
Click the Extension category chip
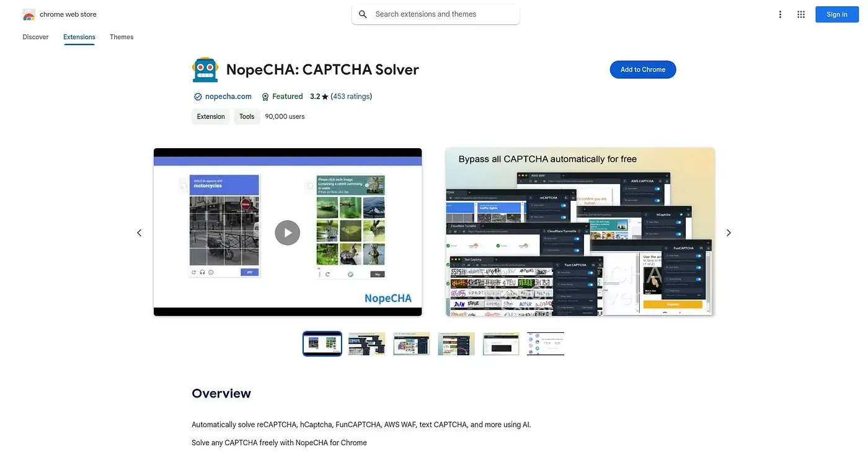[211, 117]
